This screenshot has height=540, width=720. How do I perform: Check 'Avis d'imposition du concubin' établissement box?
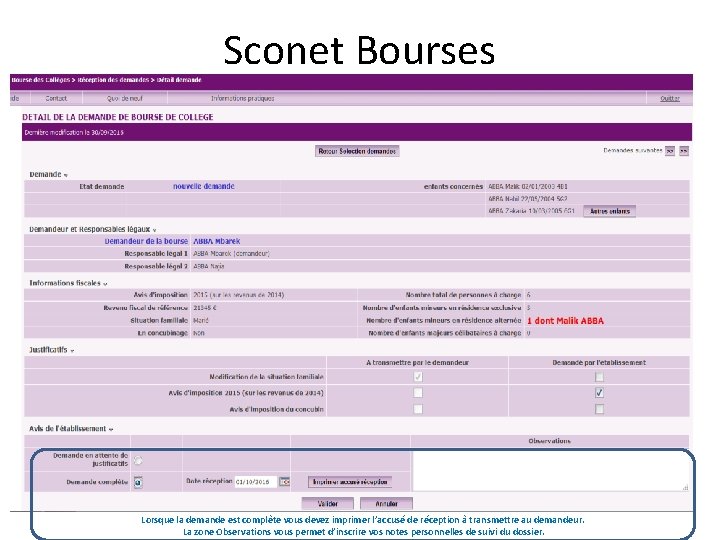(x=599, y=409)
